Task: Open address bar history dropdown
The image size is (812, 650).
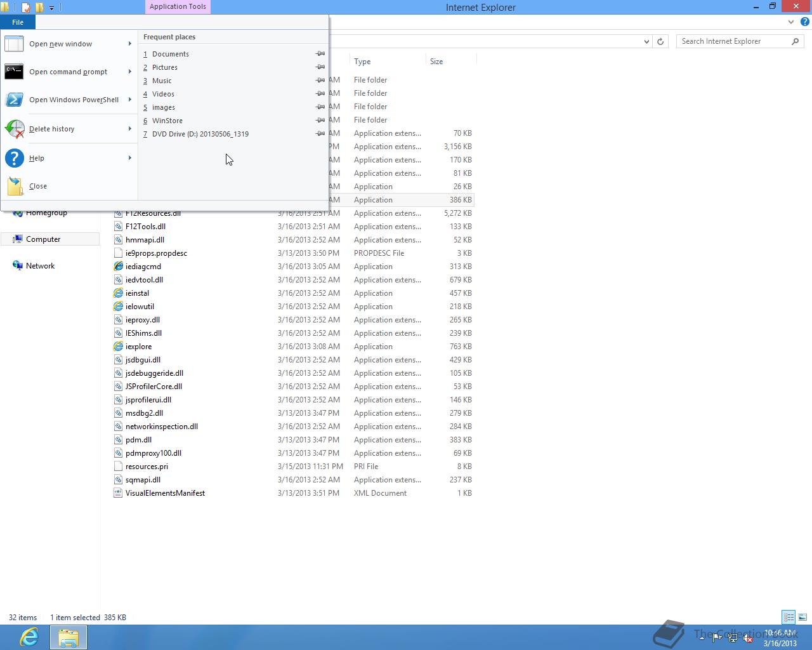Action: [646, 41]
